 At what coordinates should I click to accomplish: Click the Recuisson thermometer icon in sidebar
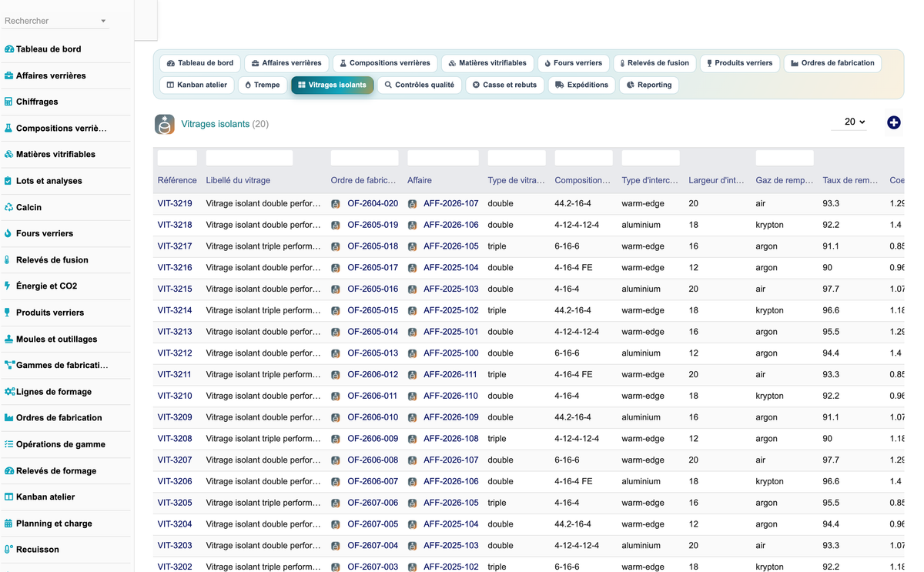coord(8,550)
